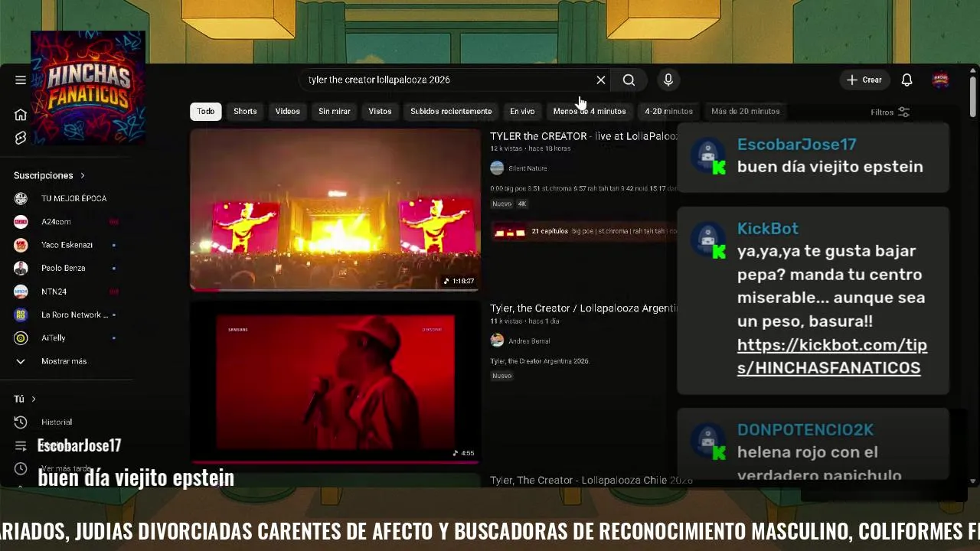Select the Todo filter chip
Screen dimensions: 980x551
[206, 111]
